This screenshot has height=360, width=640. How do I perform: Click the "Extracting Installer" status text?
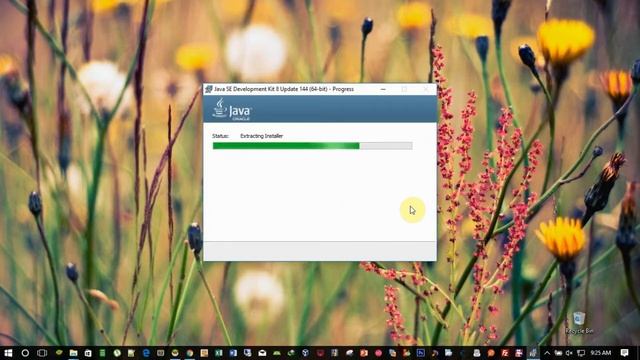coord(261,136)
